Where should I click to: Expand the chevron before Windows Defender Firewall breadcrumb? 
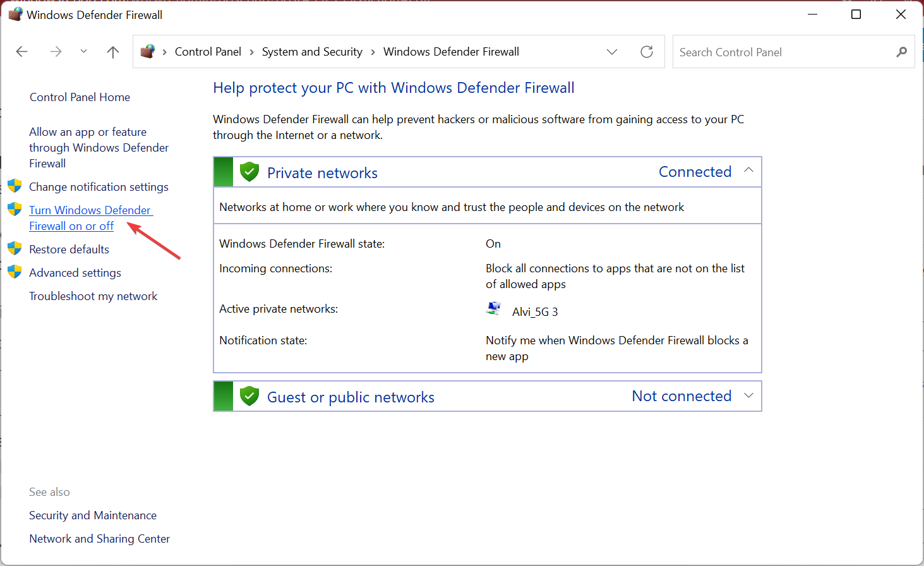(x=373, y=52)
